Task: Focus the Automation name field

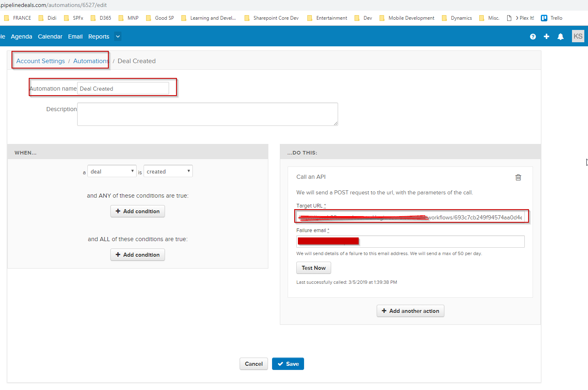Action: click(x=123, y=89)
